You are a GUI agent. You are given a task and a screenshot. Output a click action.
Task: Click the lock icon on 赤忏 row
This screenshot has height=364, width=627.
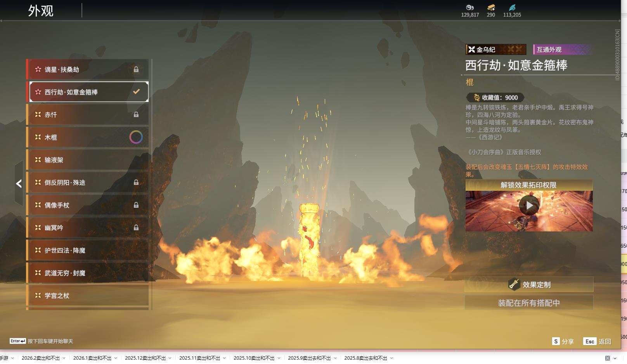click(136, 115)
